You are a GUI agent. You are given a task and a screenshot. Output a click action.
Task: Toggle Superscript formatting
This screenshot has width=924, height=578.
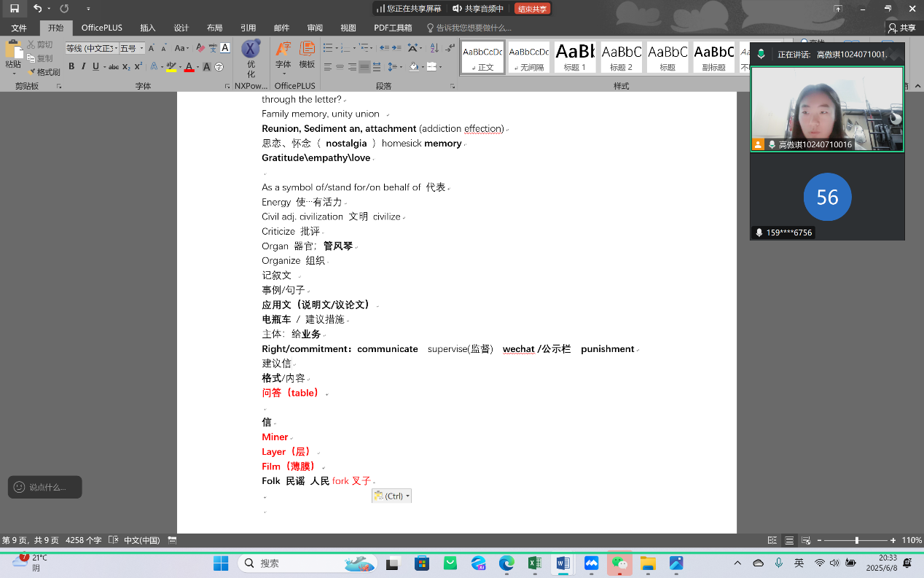(x=138, y=67)
